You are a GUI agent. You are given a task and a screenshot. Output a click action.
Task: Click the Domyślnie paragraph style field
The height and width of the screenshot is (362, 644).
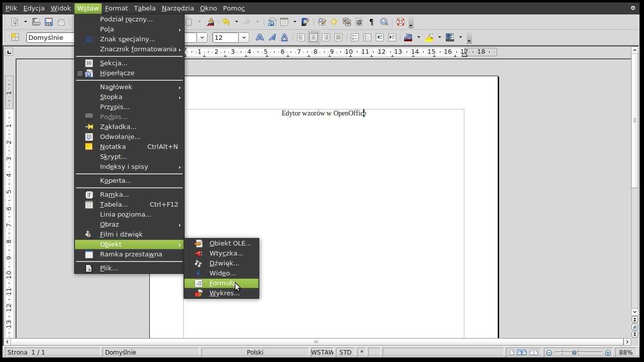click(50, 37)
